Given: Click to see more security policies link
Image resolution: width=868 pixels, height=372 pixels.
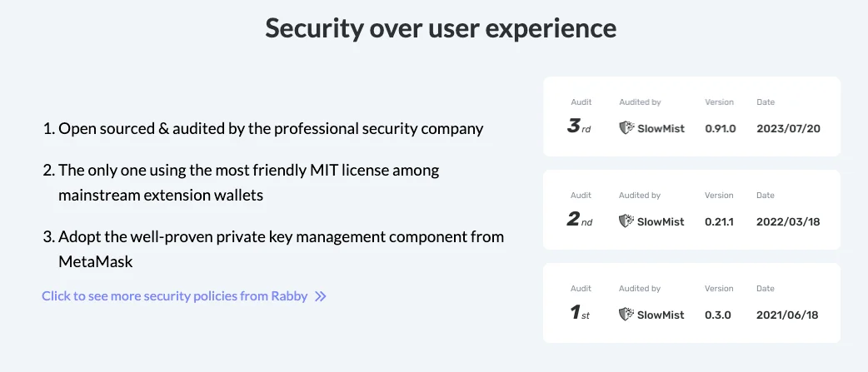Looking at the screenshot, I should (x=175, y=296).
